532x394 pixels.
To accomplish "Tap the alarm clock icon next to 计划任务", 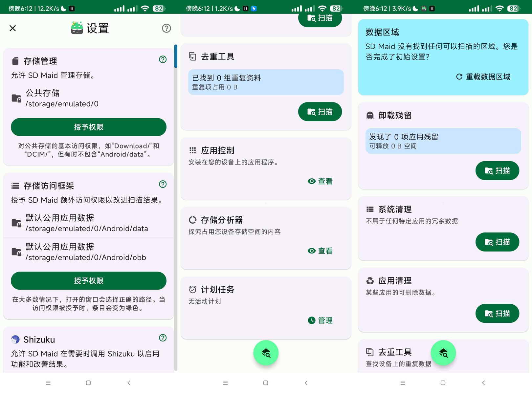I will pyautogui.click(x=193, y=290).
